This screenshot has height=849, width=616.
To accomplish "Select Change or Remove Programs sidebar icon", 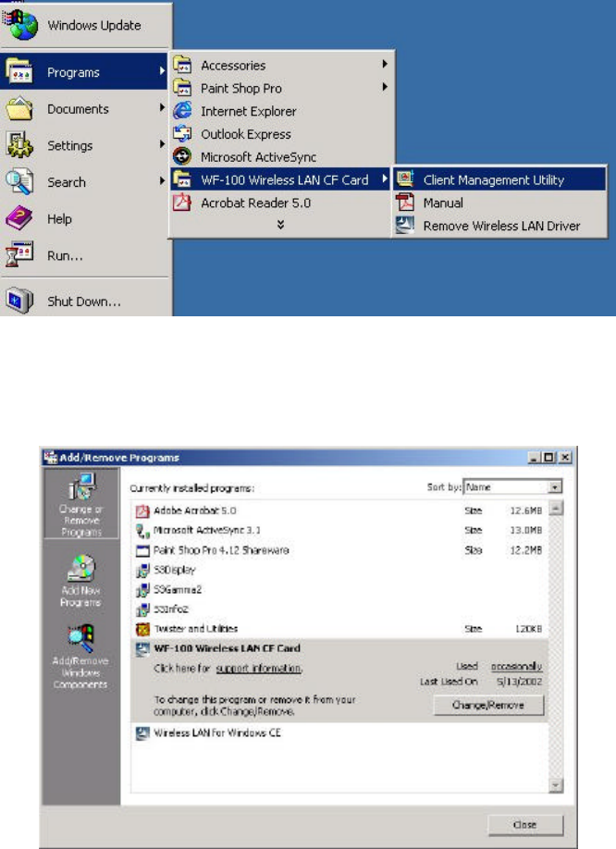I will tap(81, 503).
